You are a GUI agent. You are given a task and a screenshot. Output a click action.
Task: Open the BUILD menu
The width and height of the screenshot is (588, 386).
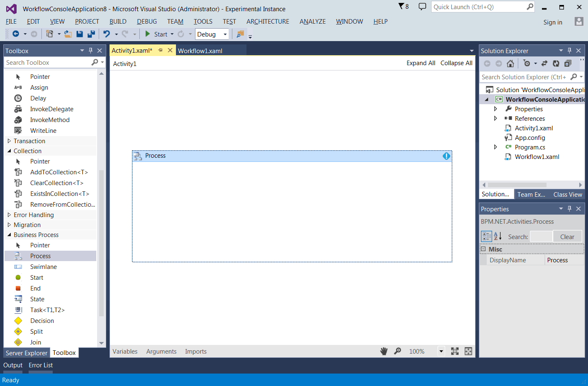point(118,22)
